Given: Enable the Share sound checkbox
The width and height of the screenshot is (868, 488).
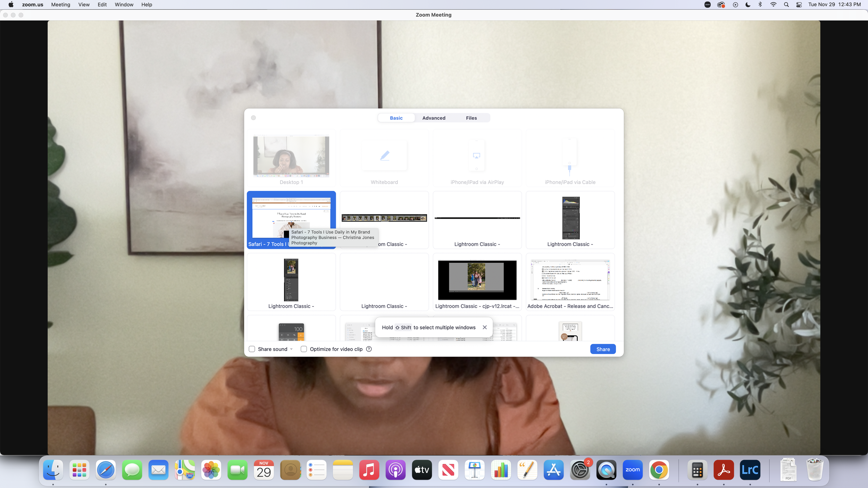Looking at the screenshot, I should pyautogui.click(x=252, y=349).
